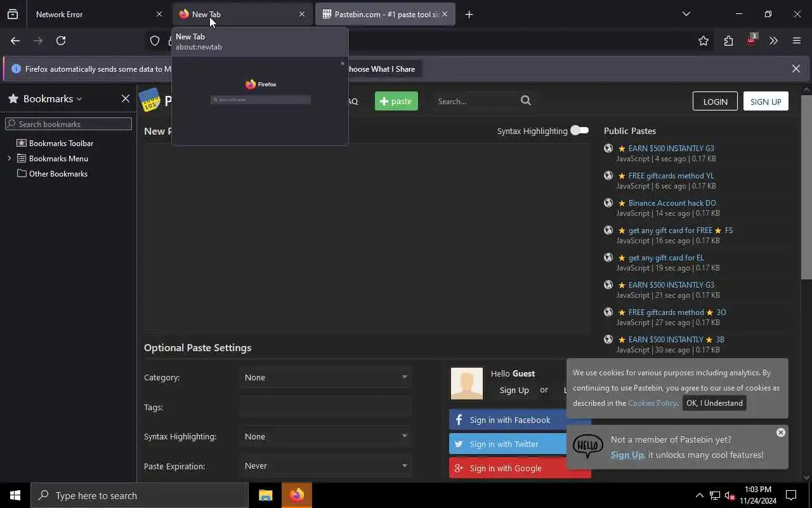Open the Syntax Highlighting dropdown
This screenshot has width=812, height=508.
click(325, 436)
